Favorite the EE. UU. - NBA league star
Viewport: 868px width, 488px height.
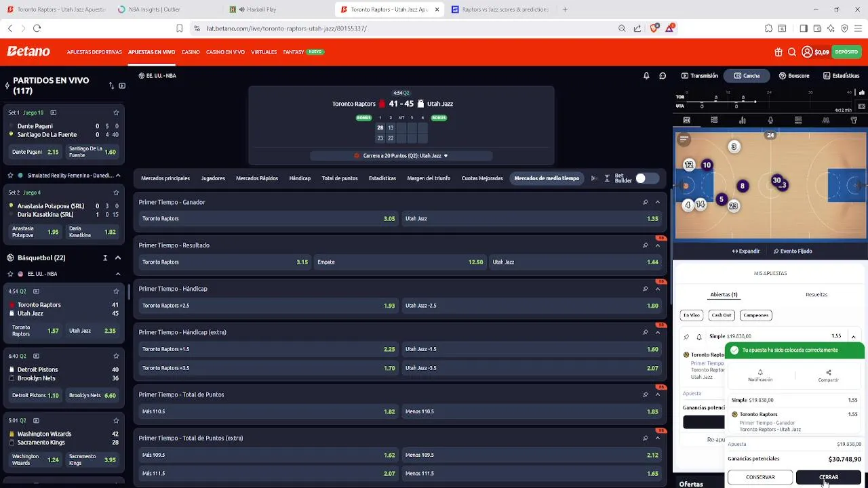pyautogui.click(x=10, y=274)
